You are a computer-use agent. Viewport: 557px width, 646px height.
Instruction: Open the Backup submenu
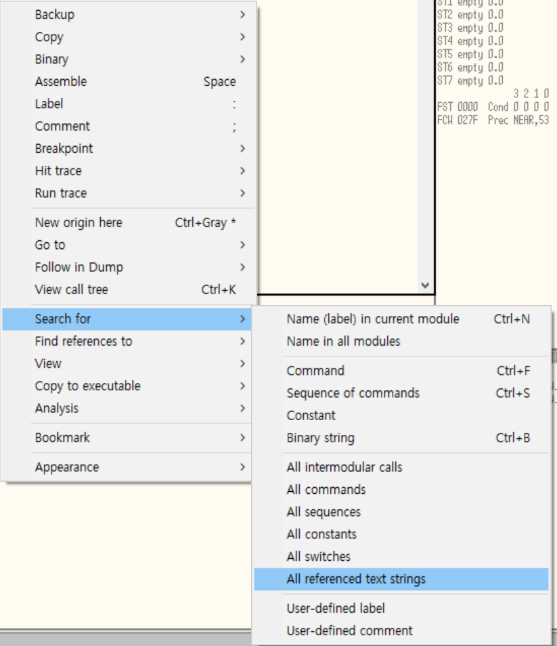click(127, 15)
